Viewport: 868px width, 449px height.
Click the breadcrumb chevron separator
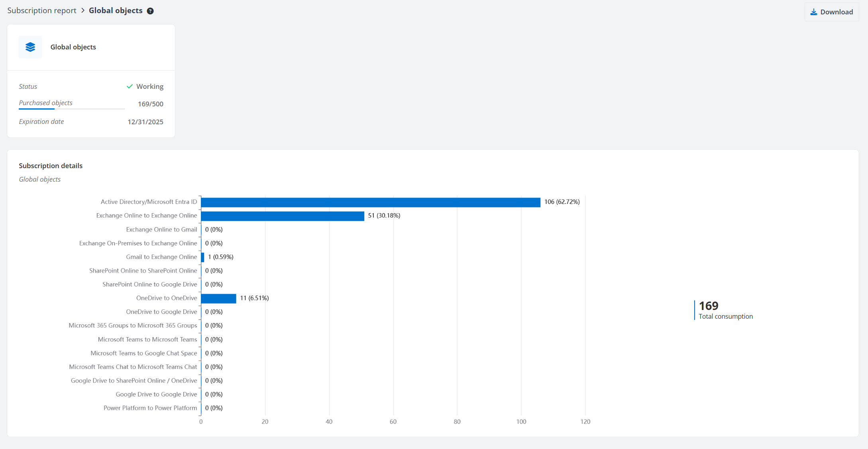point(83,11)
